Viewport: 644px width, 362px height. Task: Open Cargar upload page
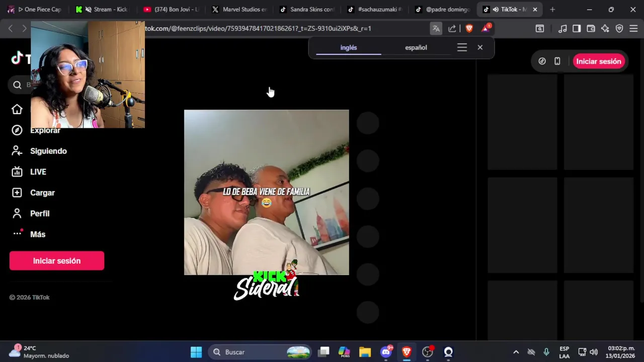click(33, 193)
